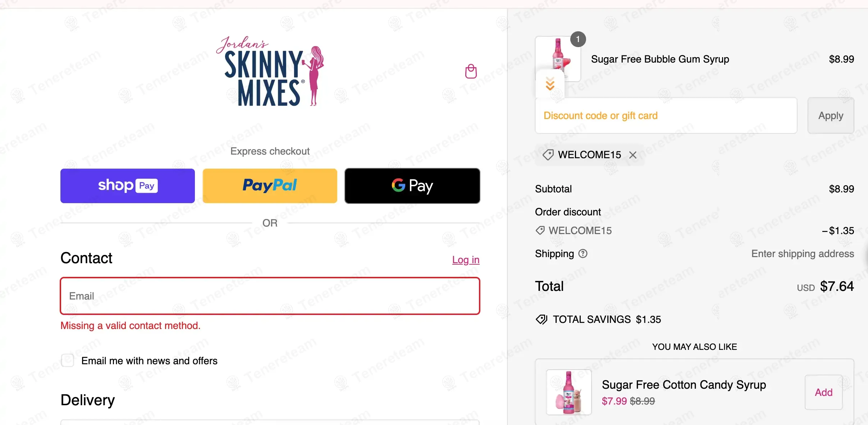Pay with Shop Pay express checkout
Viewport: 868px width, 425px height.
coord(128,186)
